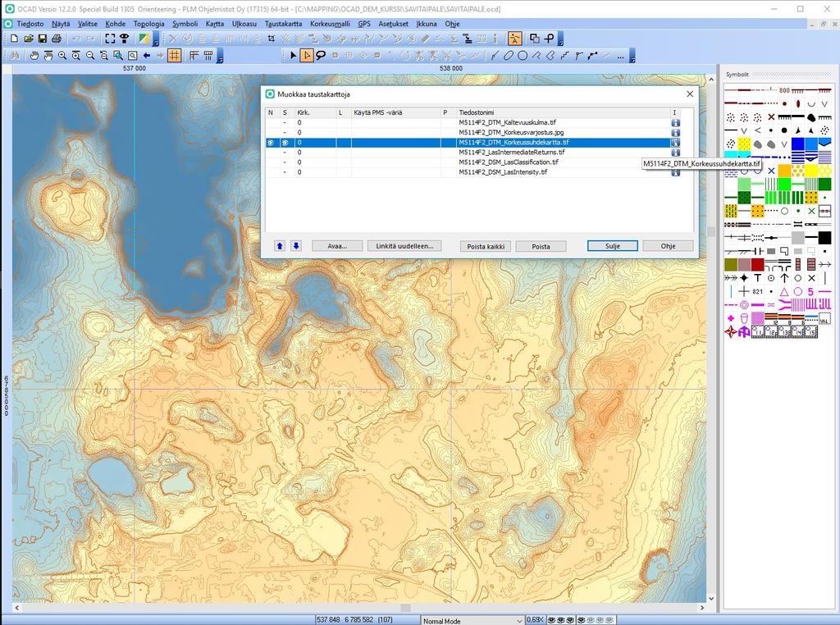Click the map horizontal scrollbar thumb
Screen dimensions: 840x625
click(405, 608)
